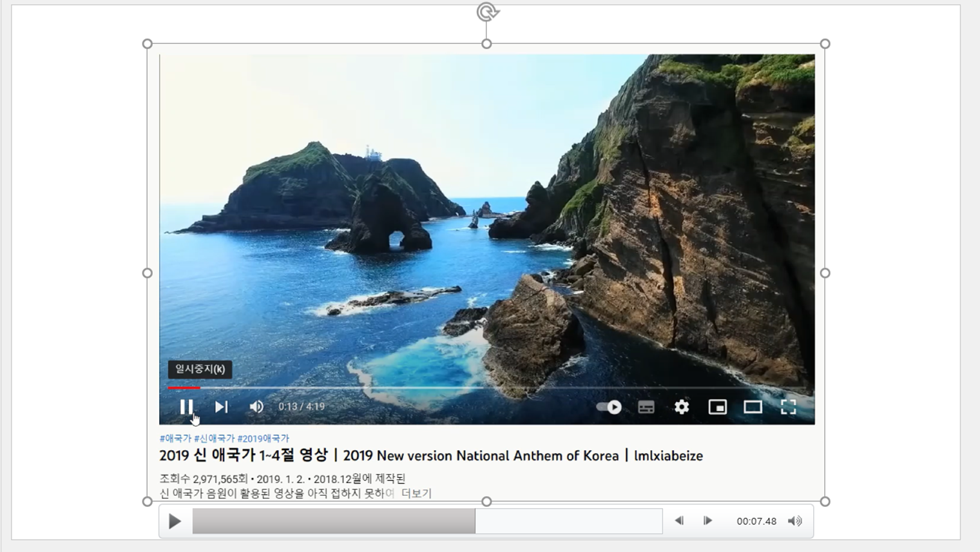Click the 00:07.48 media time readout

pos(756,521)
